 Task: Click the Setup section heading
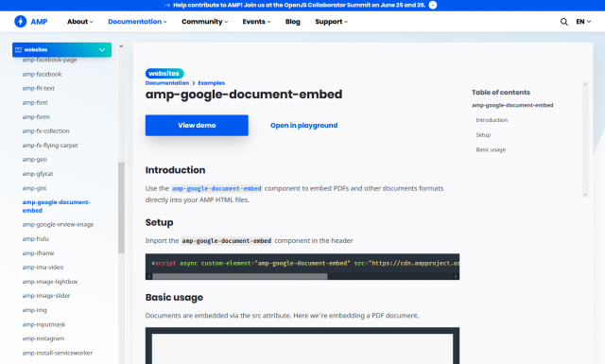point(160,222)
